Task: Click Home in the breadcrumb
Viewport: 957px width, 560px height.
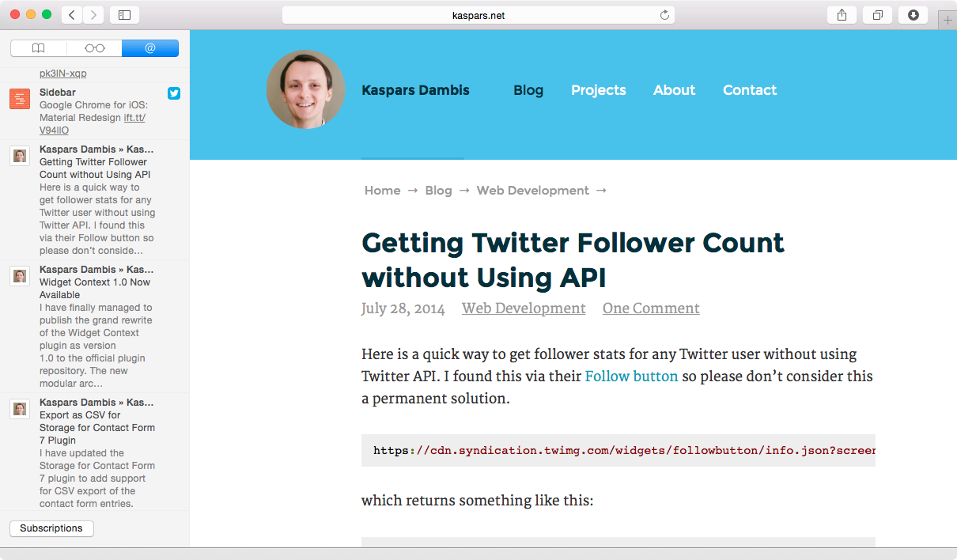Action: [x=383, y=191]
